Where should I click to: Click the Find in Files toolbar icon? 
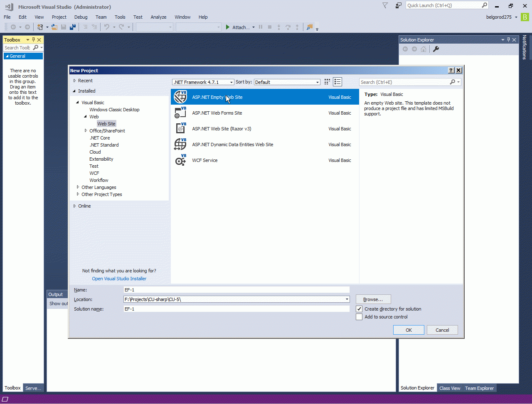pos(309,27)
